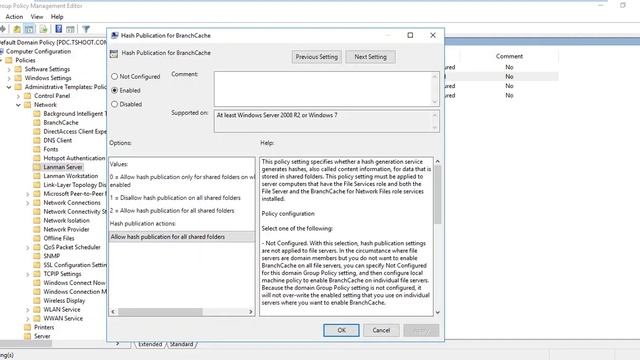The width and height of the screenshot is (640, 360).
Task: Collapse the Administrative Templates node
Action: point(9,87)
